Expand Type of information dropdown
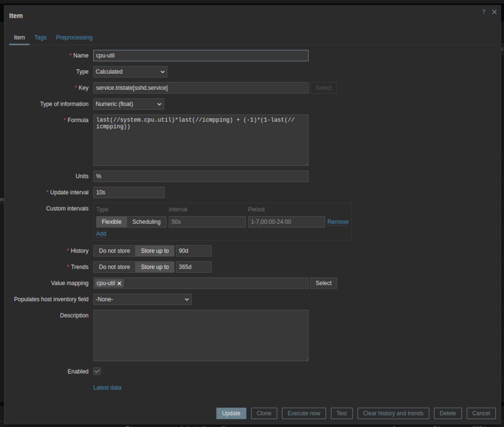 [128, 104]
